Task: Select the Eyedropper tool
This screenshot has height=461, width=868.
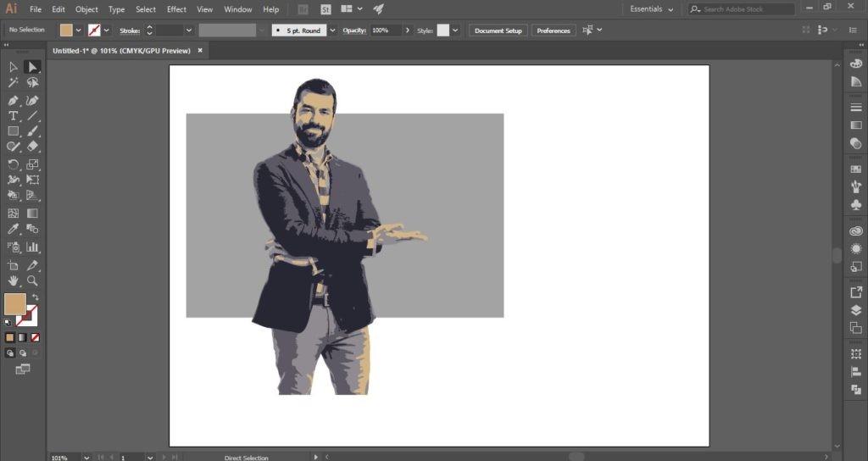Action: 14,229
